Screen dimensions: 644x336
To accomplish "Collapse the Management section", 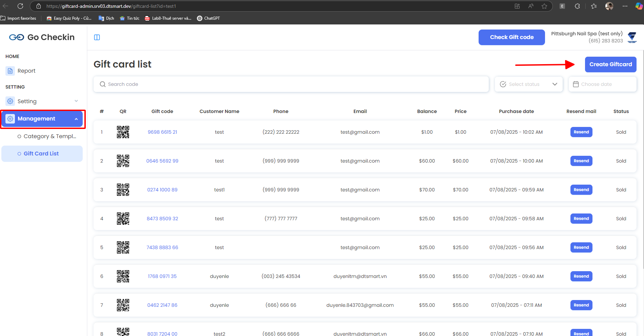I will (42, 119).
